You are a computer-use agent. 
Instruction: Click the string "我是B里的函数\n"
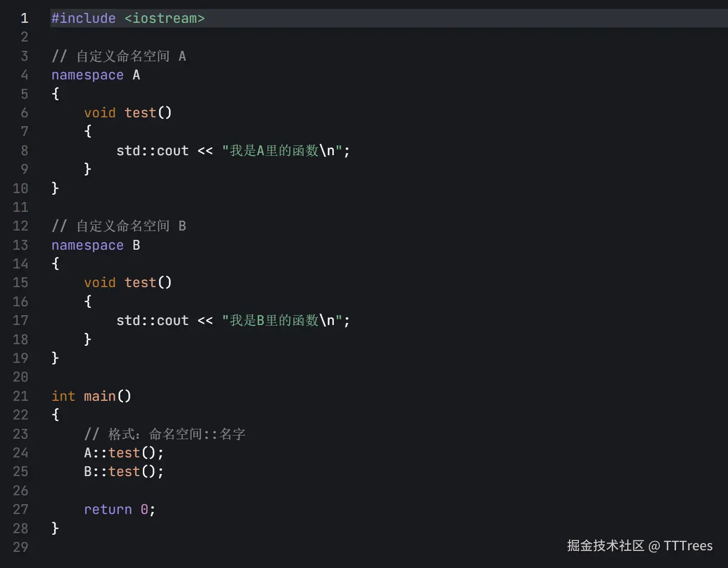pos(282,321)
